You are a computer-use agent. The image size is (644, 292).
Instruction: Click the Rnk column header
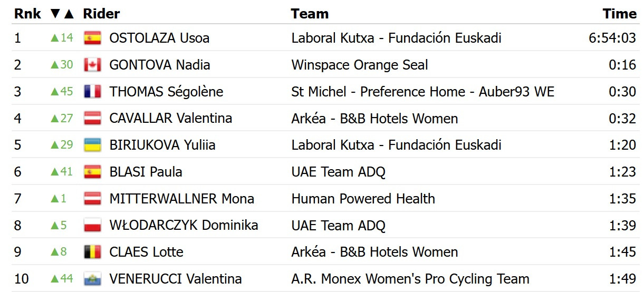coord(27,14)
